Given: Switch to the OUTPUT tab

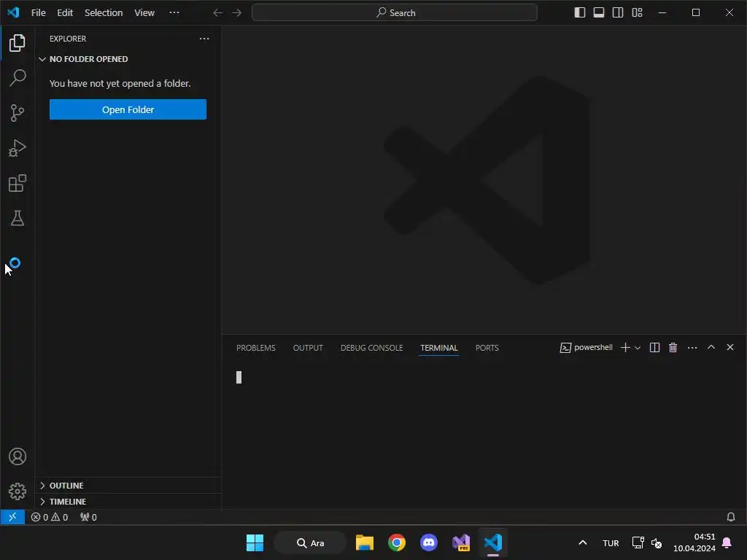Looking at the screenshot, I should tap(308, 348).
